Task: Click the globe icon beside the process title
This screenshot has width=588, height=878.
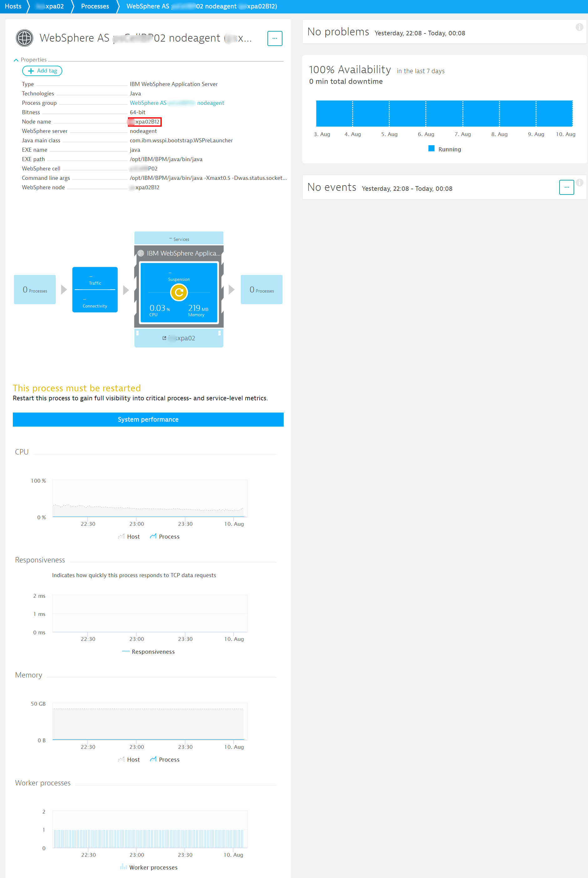Action: click(x=24, y=38)
